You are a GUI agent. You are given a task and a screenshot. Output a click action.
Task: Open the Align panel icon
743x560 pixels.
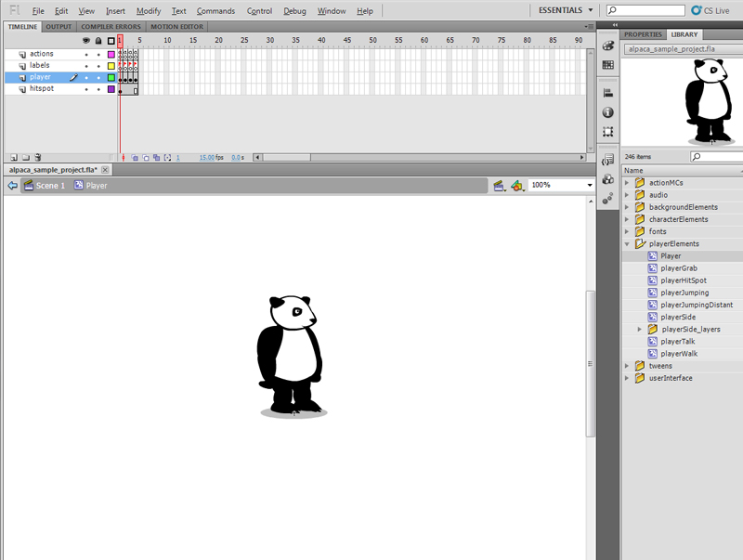click(x=608, y=93)
